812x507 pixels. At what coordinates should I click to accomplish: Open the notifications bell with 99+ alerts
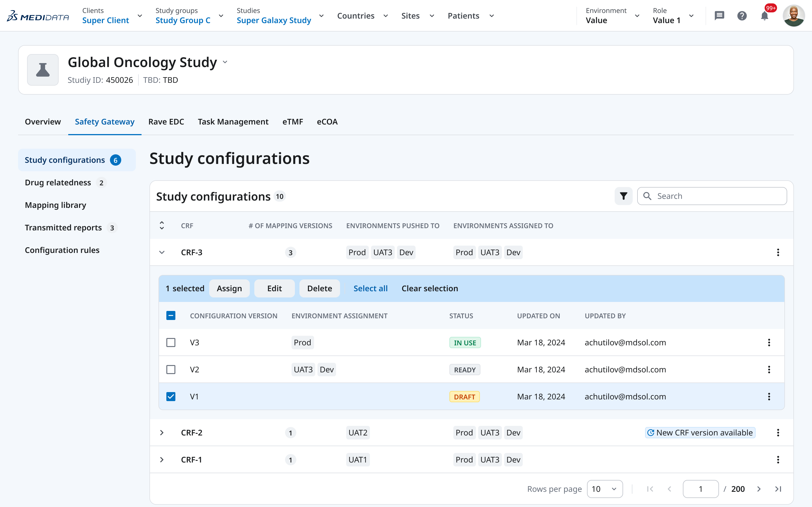click(x=764, y=15)
